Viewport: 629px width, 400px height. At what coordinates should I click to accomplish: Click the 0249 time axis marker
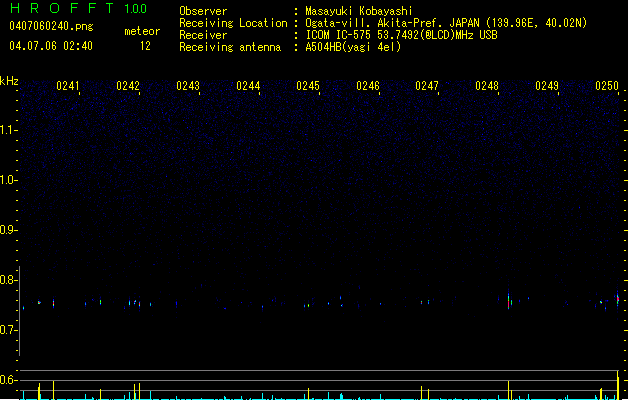[547, 86]
